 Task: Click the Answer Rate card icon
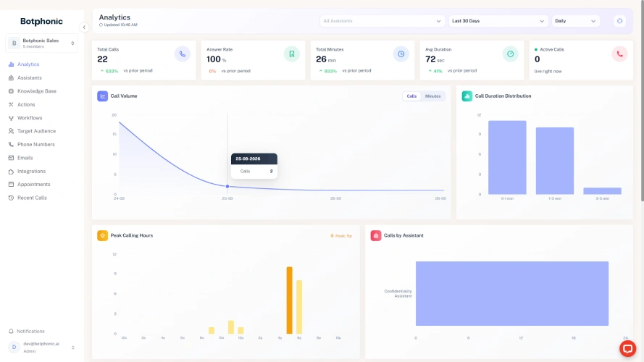(x=292, y=54)
